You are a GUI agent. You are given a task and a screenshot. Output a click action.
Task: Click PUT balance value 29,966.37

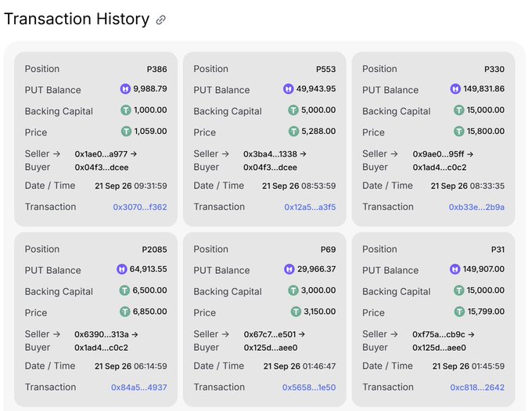(317, 269)
